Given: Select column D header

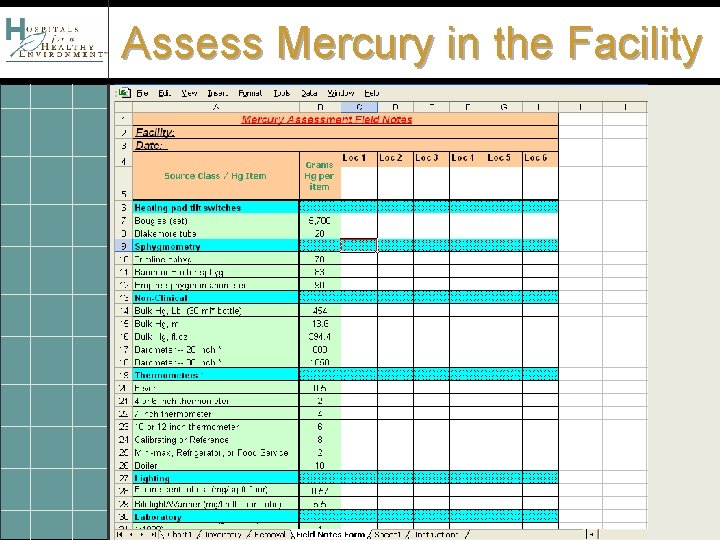Looking at the screenshot, I should [x=395, y=107].
